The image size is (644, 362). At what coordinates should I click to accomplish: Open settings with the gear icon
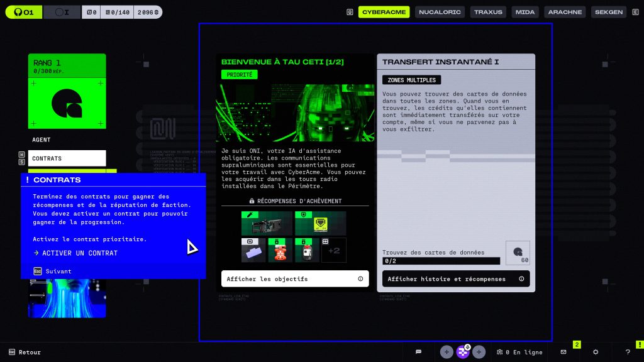pos(596,352)
